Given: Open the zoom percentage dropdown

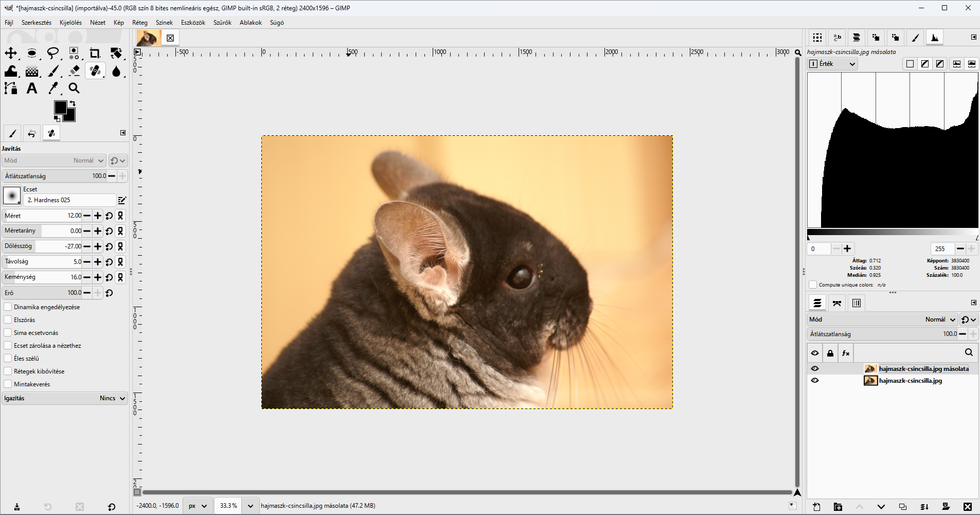Looking at the screenshot, I should point(251,506).
